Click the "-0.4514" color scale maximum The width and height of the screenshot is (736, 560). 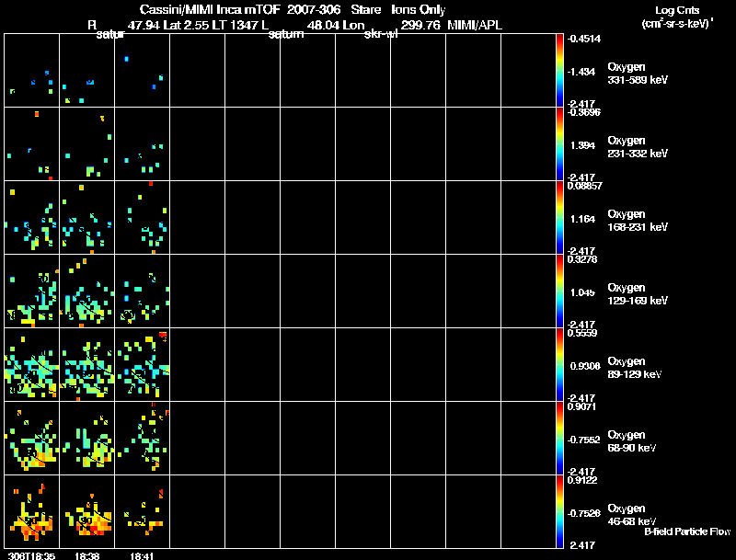pyautogui.click(x=584, y=39)
